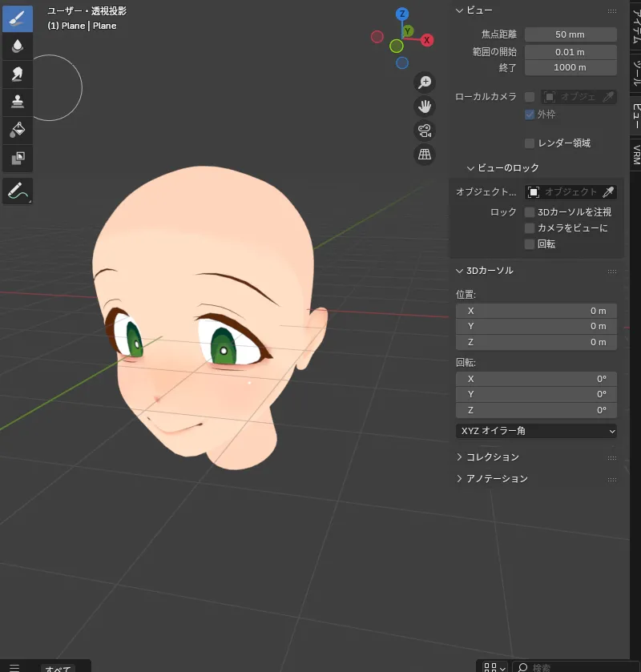Screen dimensions: 641x672
Task: Click the 焦点距離 50 mm field
Action: point(570,34)
